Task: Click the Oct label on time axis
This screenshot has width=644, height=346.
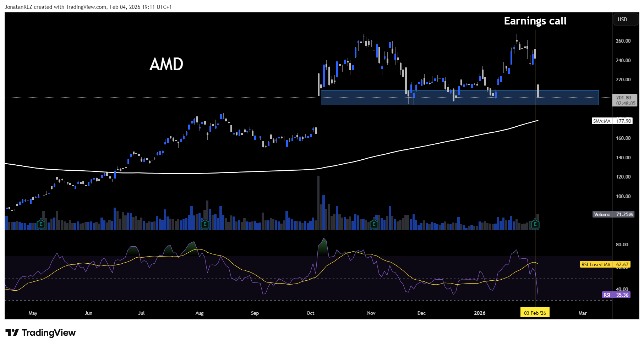Action: click(310, 313)
